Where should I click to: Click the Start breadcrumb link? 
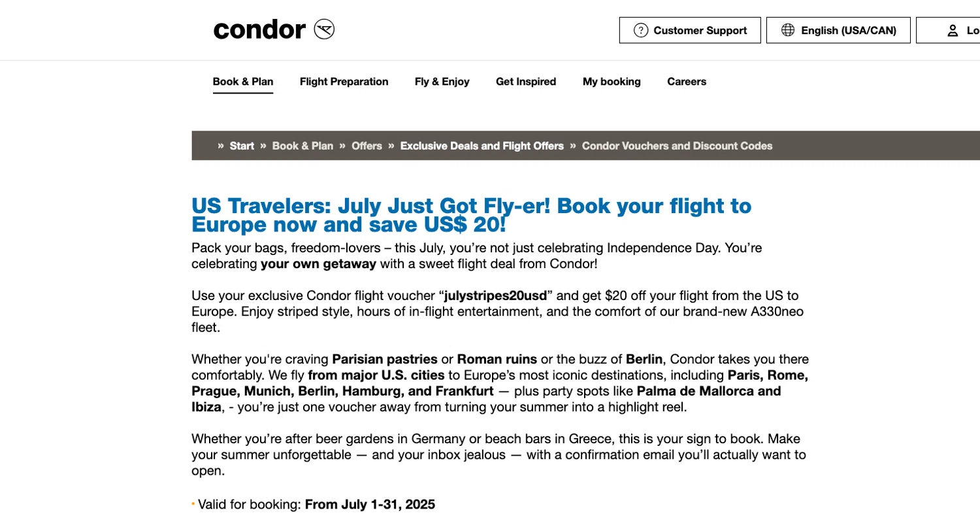242,146
